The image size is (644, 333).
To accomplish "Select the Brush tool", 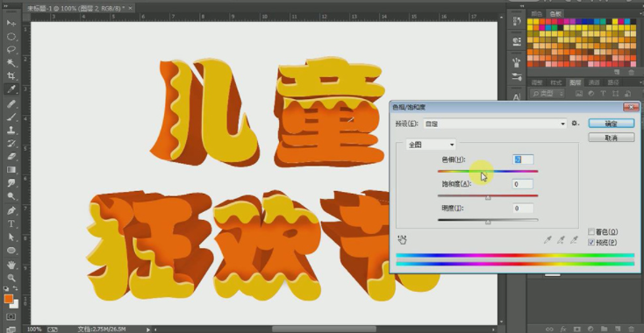I will 11,117.
